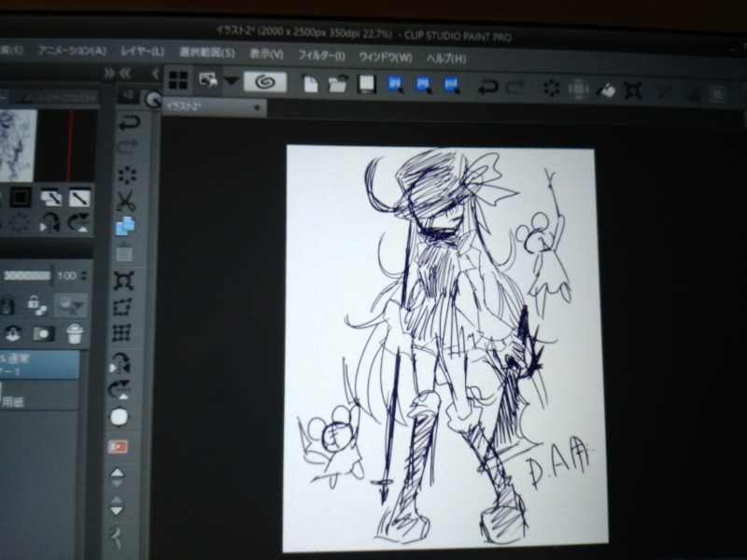This screenshot has width=747, height=560.
Task: Undo using the vertical side bar arrow
Action: point(129,122)
